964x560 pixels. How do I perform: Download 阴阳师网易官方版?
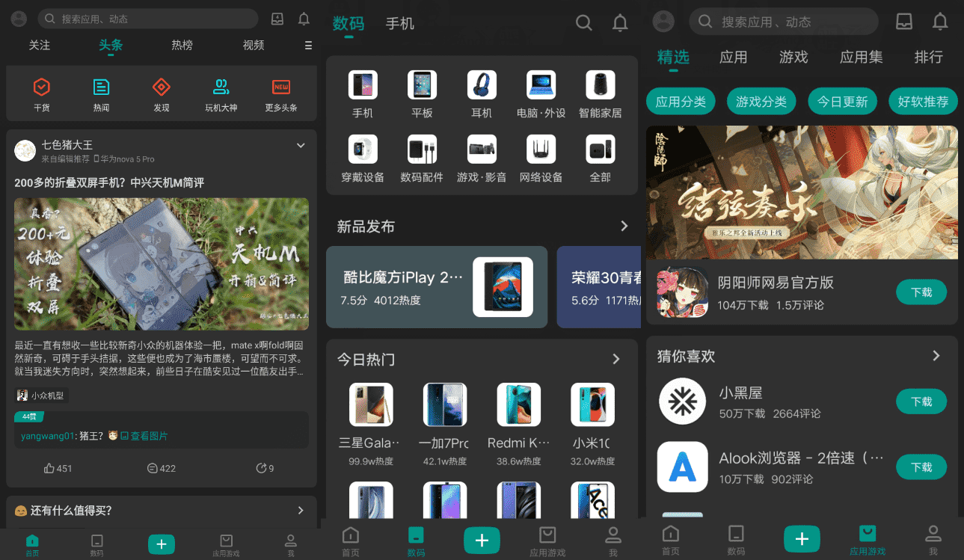[921, 292]
